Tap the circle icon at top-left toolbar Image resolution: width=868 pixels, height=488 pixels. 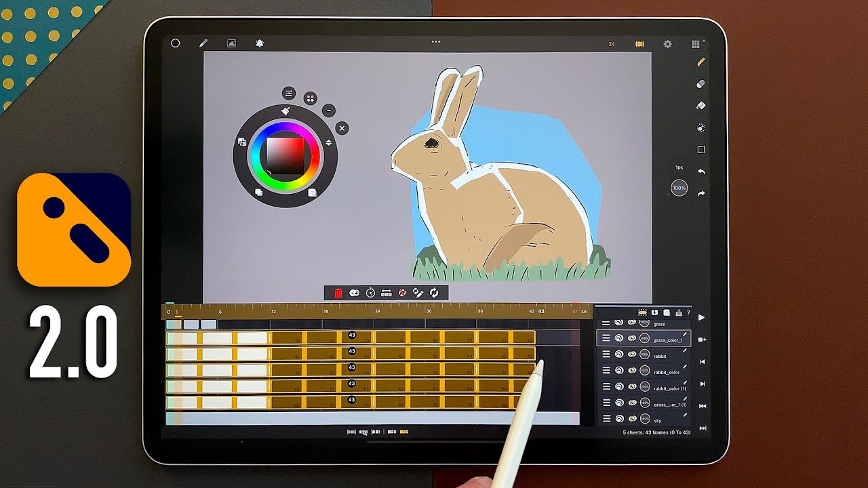click(x=175, y=43)
